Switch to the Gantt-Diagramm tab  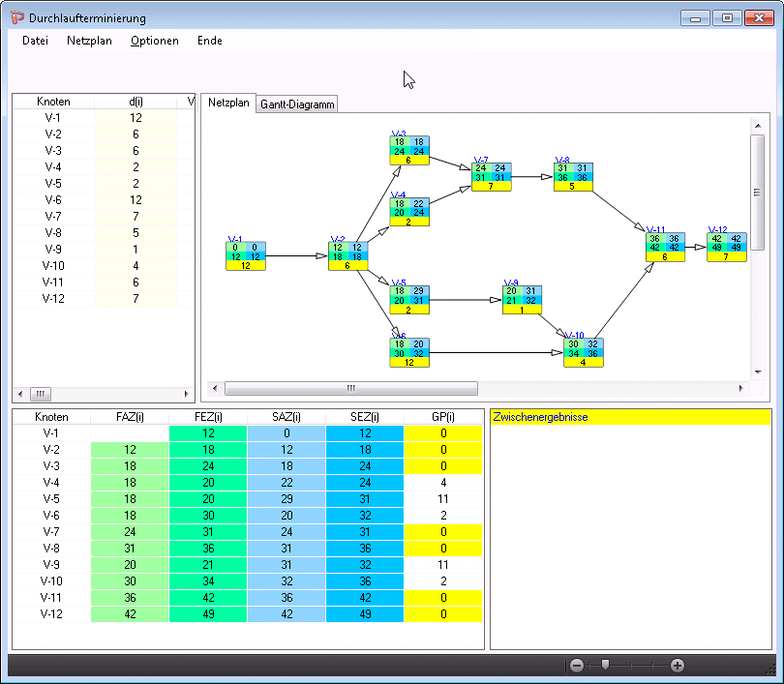297,104
